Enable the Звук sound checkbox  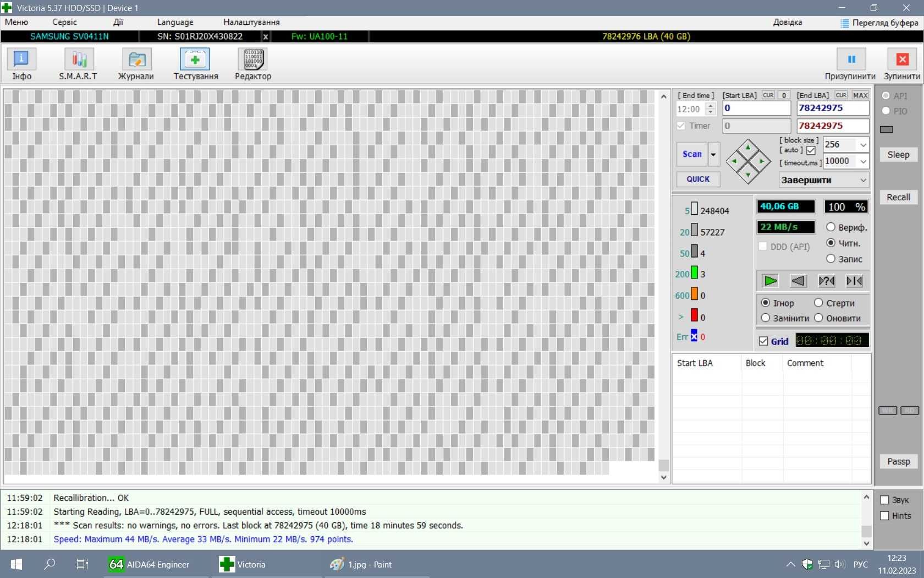pos(884,500)
